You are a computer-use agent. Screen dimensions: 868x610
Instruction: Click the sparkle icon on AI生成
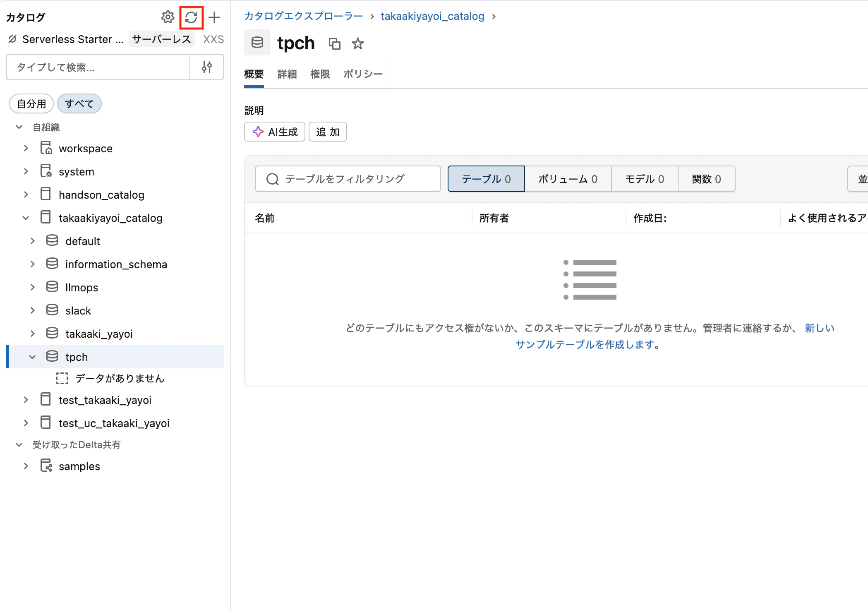pyautogui.click(x=258, y=132)
